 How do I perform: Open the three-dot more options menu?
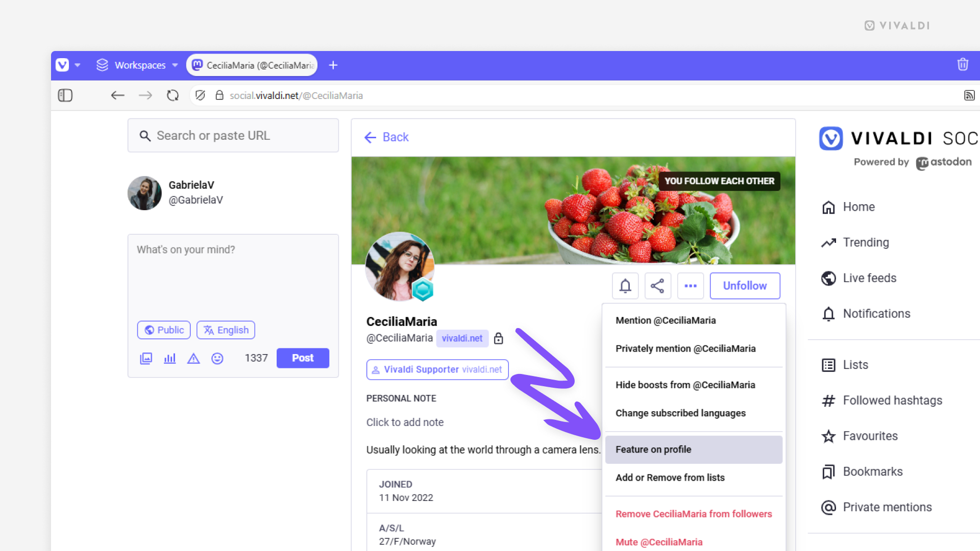pos(691,286)
